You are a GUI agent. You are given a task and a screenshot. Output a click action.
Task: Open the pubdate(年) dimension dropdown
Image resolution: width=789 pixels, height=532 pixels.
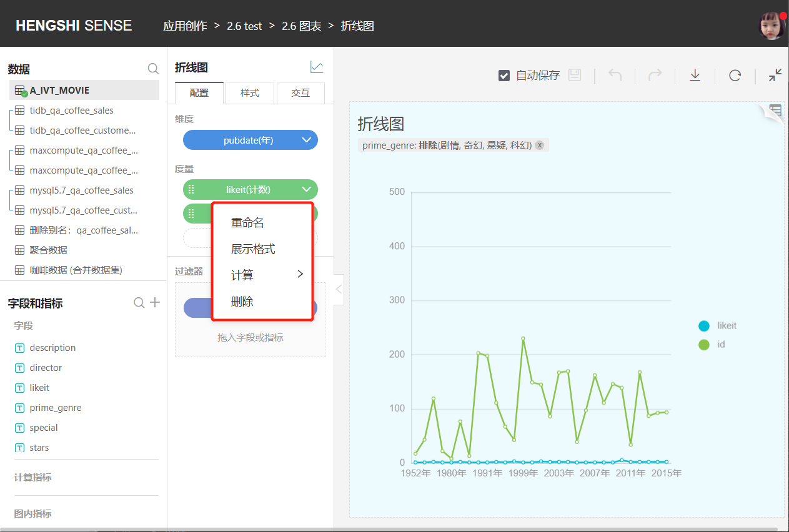306,140
